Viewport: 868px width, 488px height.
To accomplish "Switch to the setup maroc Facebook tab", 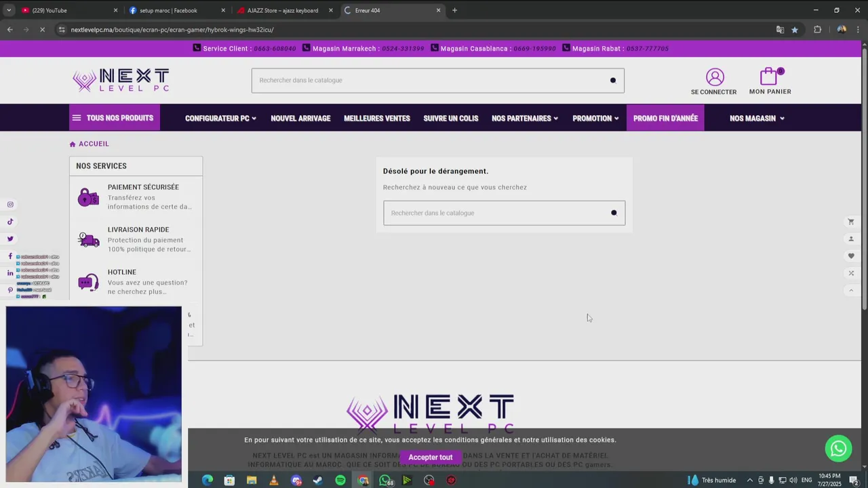I will (176, 10).
